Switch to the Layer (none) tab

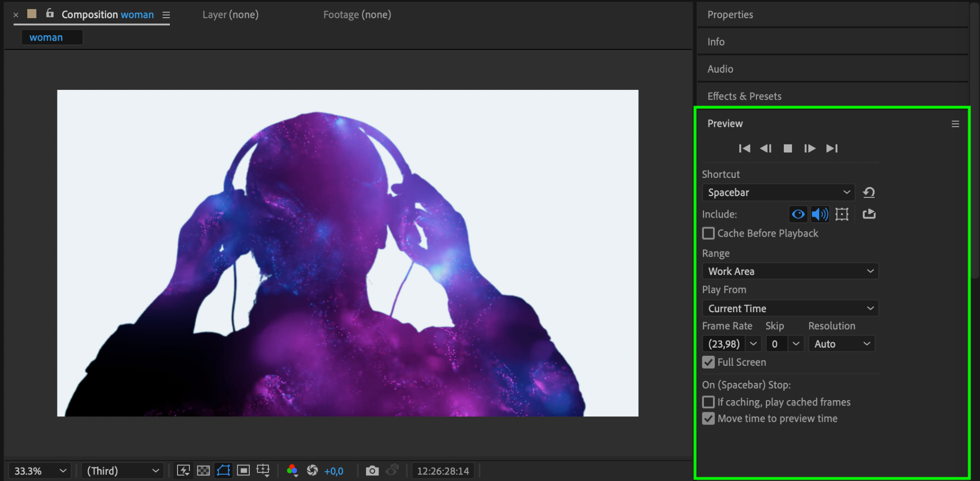[230, 15]
